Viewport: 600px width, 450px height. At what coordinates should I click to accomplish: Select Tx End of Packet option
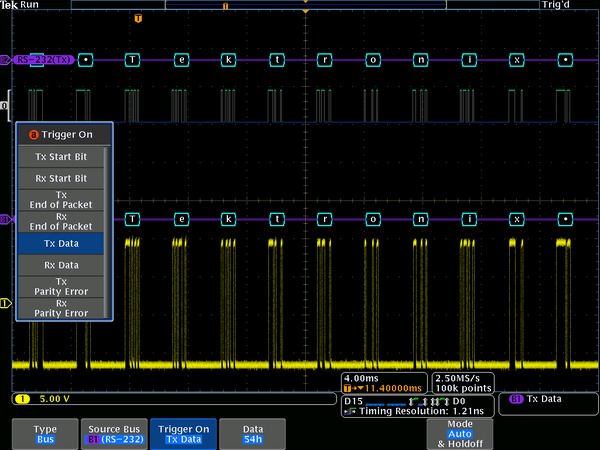click(61, 200)
